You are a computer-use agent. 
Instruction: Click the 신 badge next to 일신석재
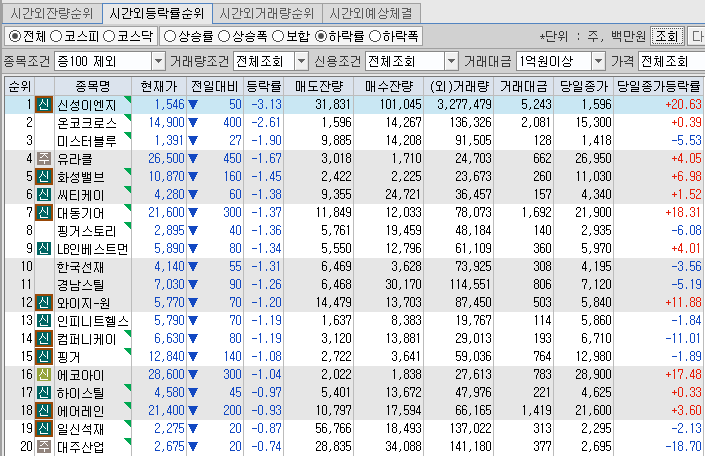[44, 428]
